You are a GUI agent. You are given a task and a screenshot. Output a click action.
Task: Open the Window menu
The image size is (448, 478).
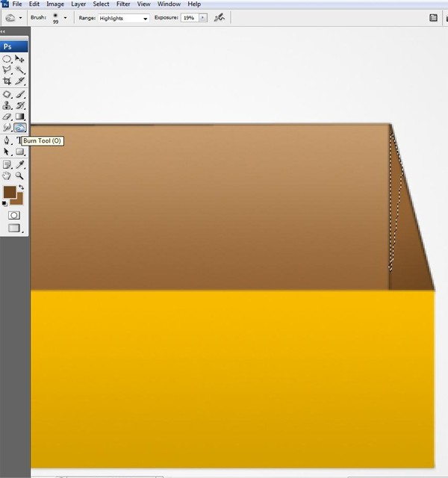[x=169, y=4]
